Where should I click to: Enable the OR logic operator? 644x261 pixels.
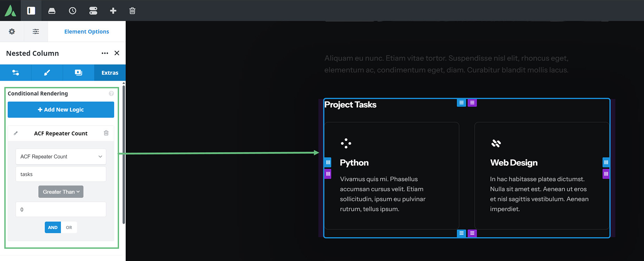click(69, 227)
